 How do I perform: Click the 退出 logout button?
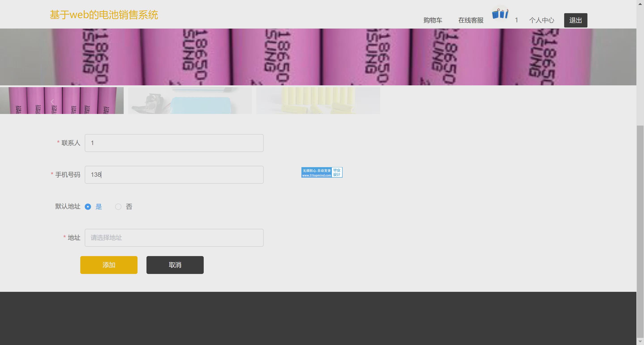pyautogui.click(x=576, y=20)
